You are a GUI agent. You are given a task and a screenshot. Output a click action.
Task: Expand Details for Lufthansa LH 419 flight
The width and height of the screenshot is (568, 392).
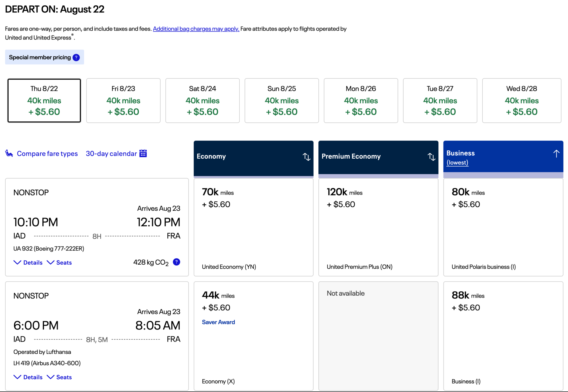(28, 377)
